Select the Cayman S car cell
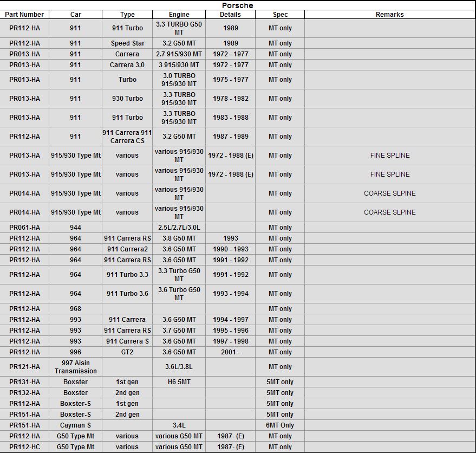Screen dimensions: 476x453 tap(75, 425)
